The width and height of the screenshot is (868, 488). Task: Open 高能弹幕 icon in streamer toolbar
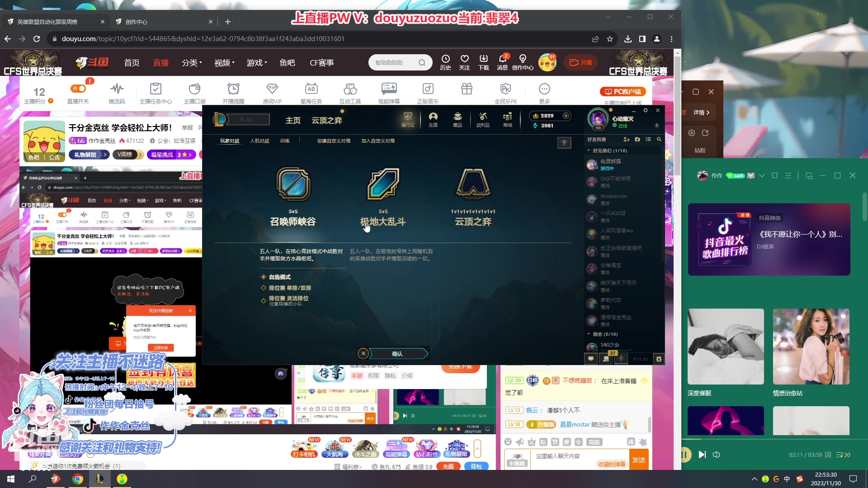point(389,94)
